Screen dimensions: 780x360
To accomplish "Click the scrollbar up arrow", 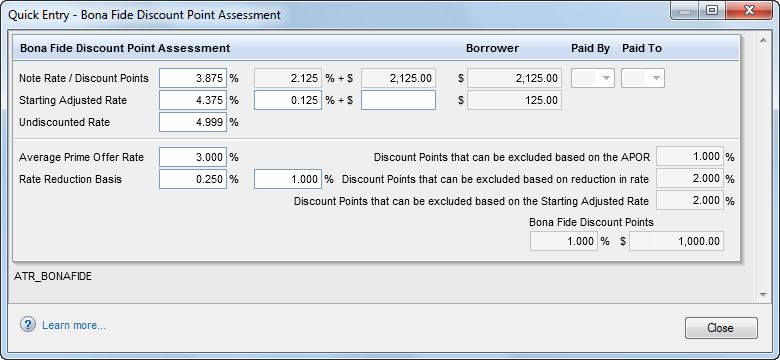I will pyautogui.click(x=764, y=40).
